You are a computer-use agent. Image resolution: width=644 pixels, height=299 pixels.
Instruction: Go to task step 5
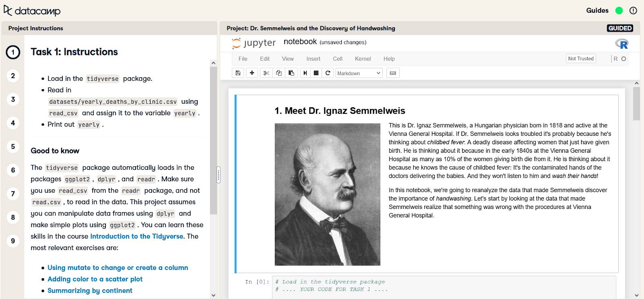(x=13, y=147)
